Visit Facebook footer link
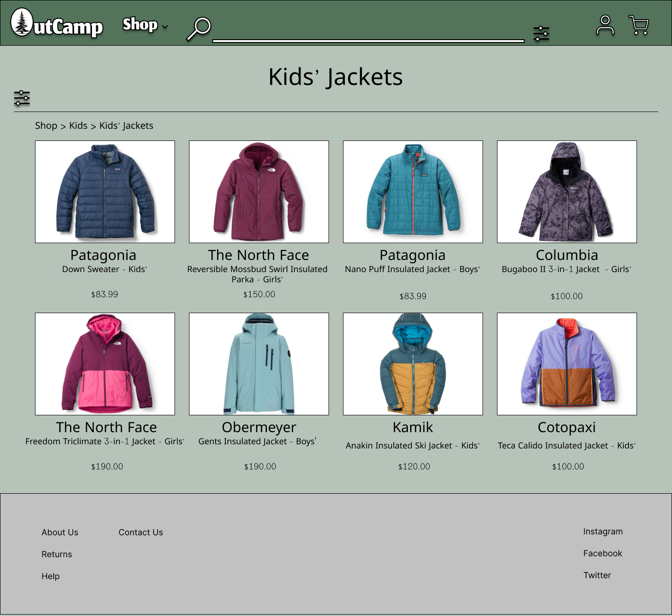The height and width of the screenshot is (616, 672). point(603,553)
